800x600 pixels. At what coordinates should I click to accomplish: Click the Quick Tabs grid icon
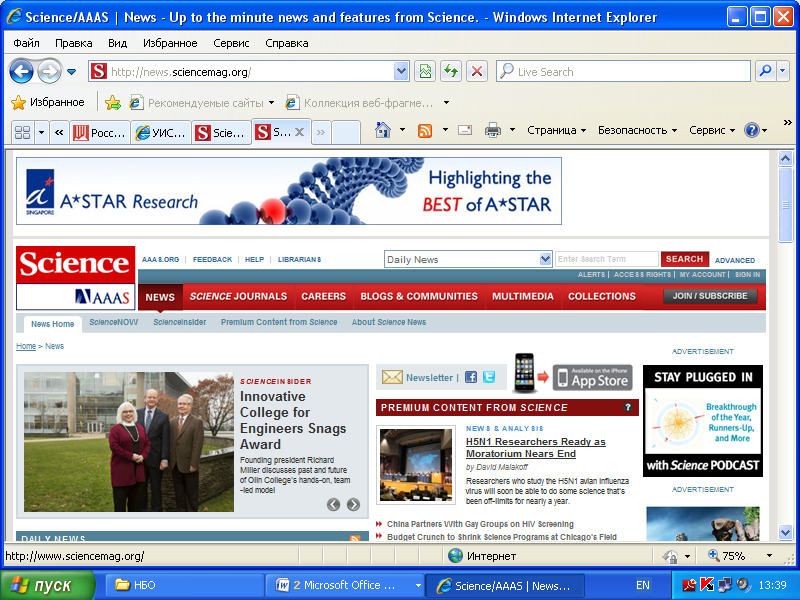(22, 133)
